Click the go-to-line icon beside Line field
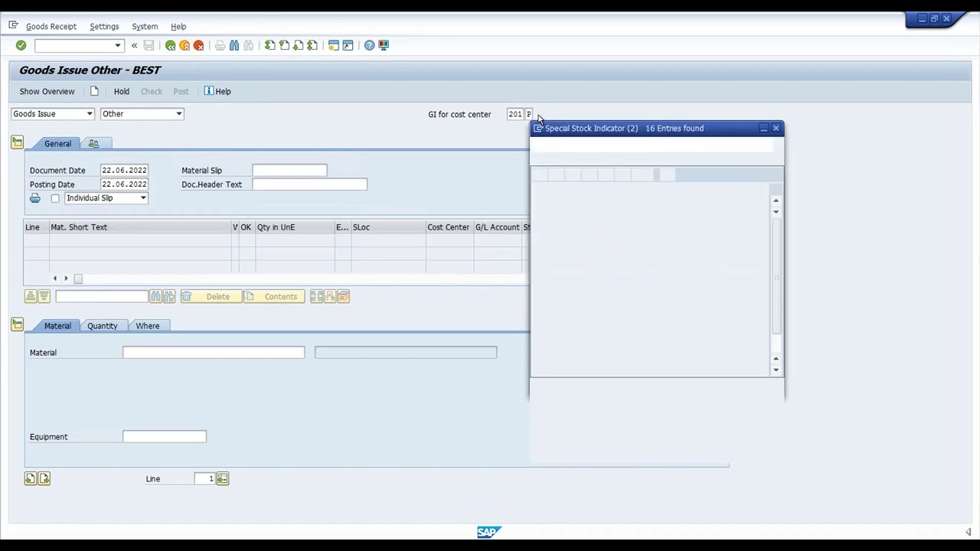 pos(222,478)
